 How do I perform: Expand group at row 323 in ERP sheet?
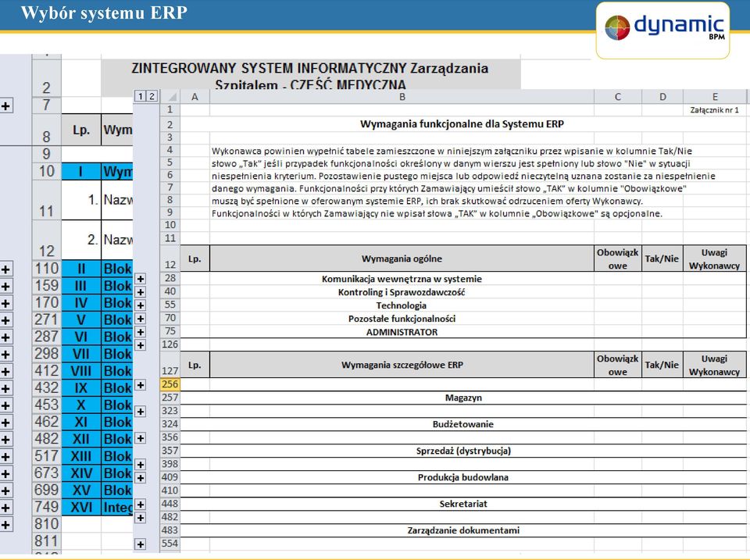[x=141, y=412]
